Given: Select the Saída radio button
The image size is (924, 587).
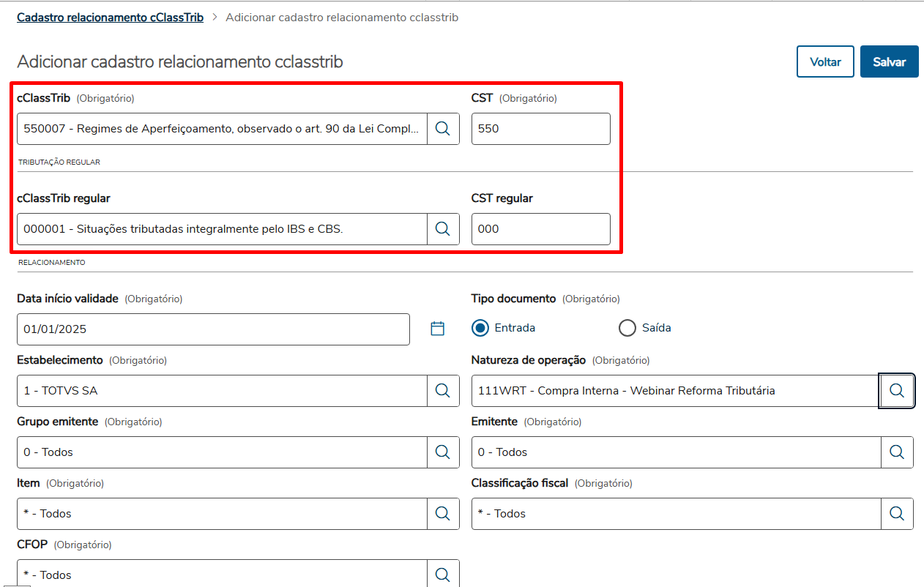Looking at the screenshot, I should [627, 328].
